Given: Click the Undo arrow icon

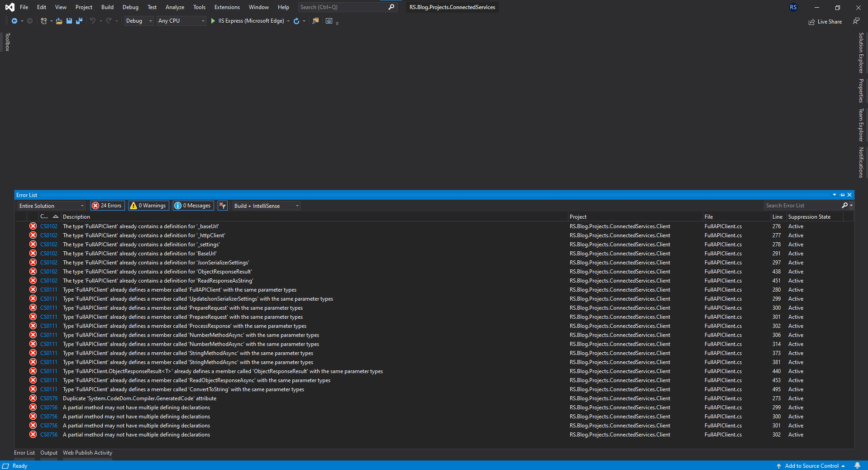Looking at the screenshot, I should pyautogui.click(x=93, y=21).
